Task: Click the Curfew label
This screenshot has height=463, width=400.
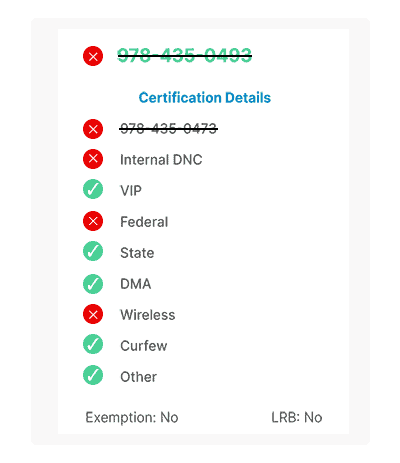Action: [x=144, y=346]
